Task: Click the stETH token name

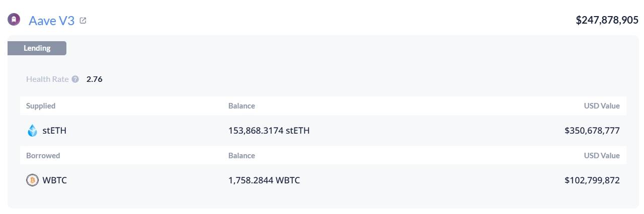Action: click(54, 131)
